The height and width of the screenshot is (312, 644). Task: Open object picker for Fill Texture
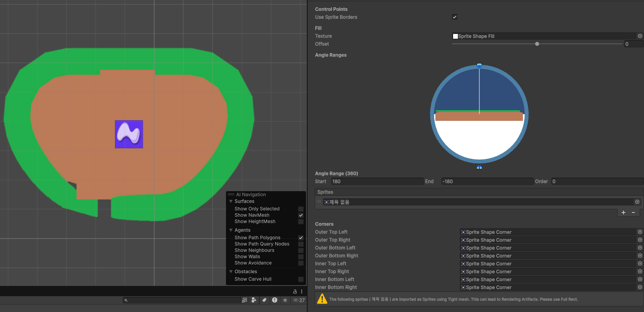(x=640, y=36)
